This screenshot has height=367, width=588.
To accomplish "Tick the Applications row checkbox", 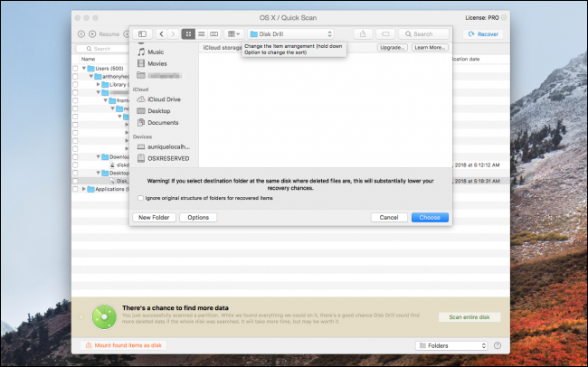I will click(x=75, y=189).
